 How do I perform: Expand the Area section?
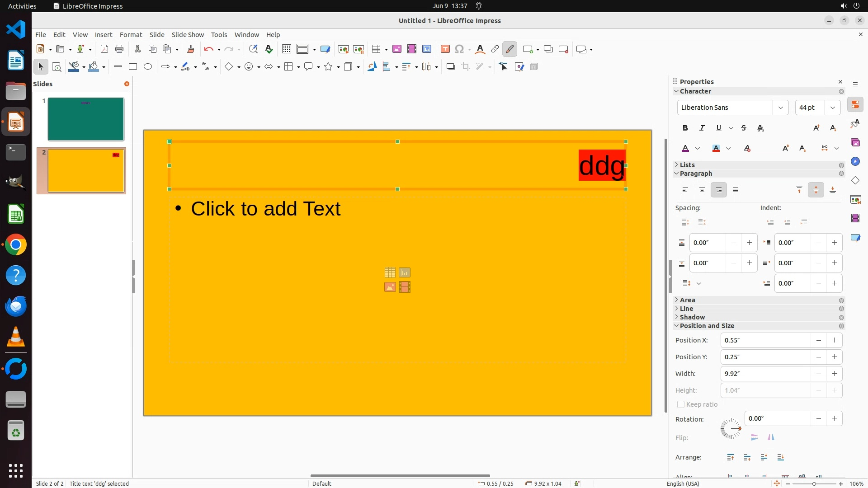click(x=687, y=300)
